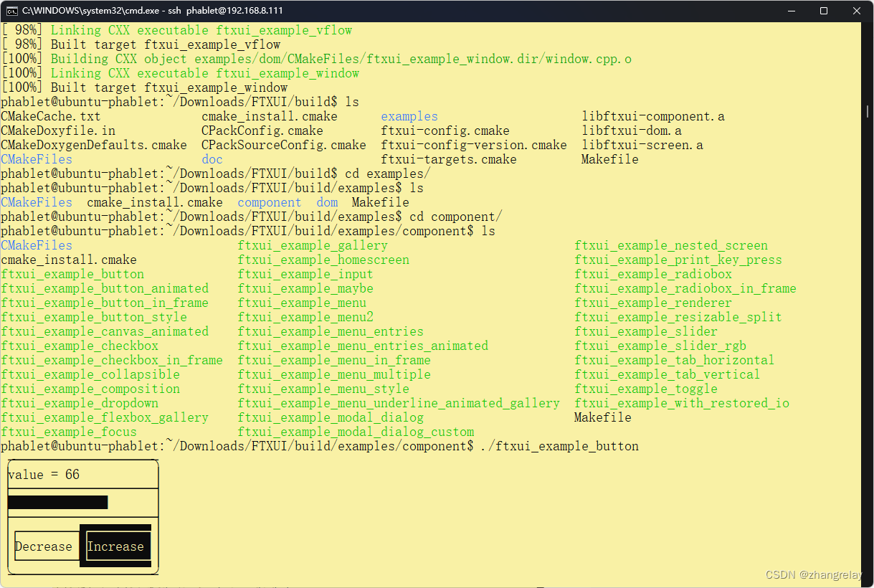
Task: Click the blue 'examples' directory name
Action: click(x=409, y=116)
